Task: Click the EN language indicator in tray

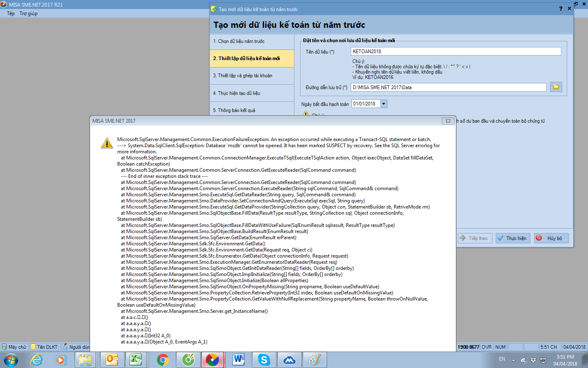Action: [502, 359]
